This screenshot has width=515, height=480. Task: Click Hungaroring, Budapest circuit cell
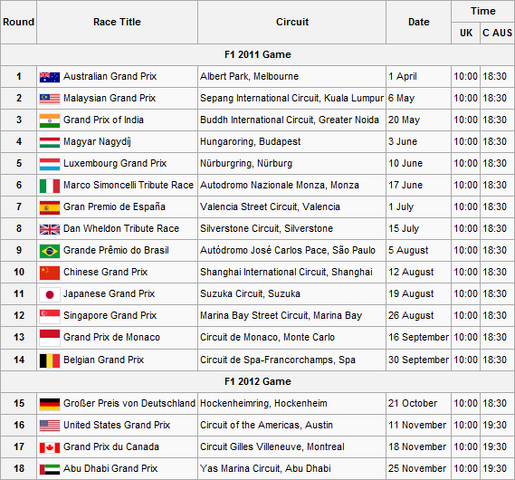coord(292,142)
